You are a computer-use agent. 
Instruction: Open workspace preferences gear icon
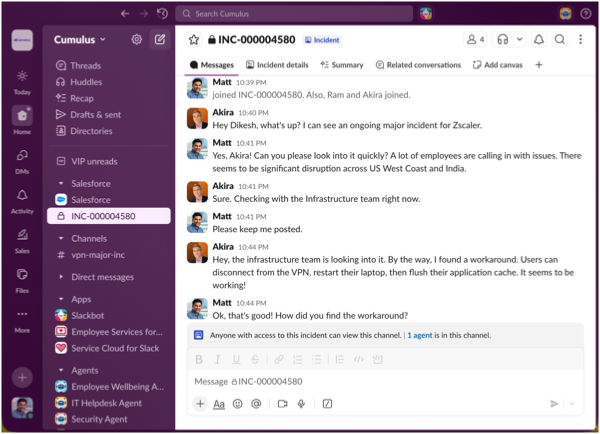tap(137, 39)
